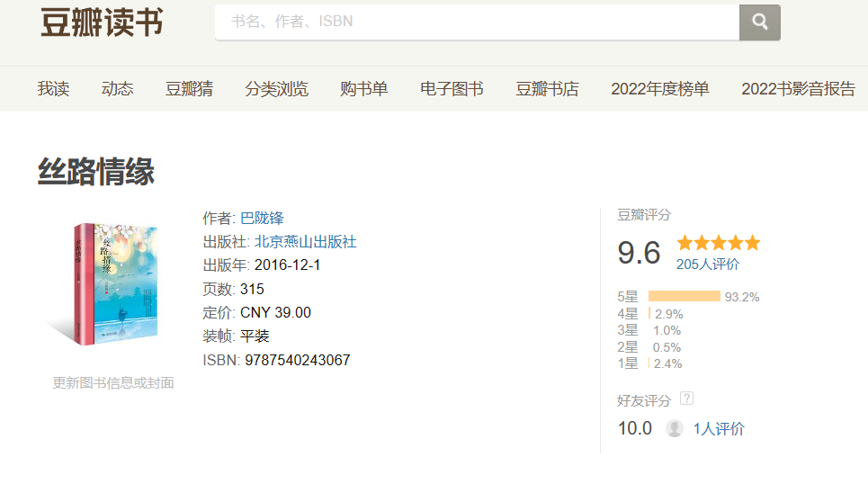Click the publication date 2016-12-1

(x=287, y=265)
